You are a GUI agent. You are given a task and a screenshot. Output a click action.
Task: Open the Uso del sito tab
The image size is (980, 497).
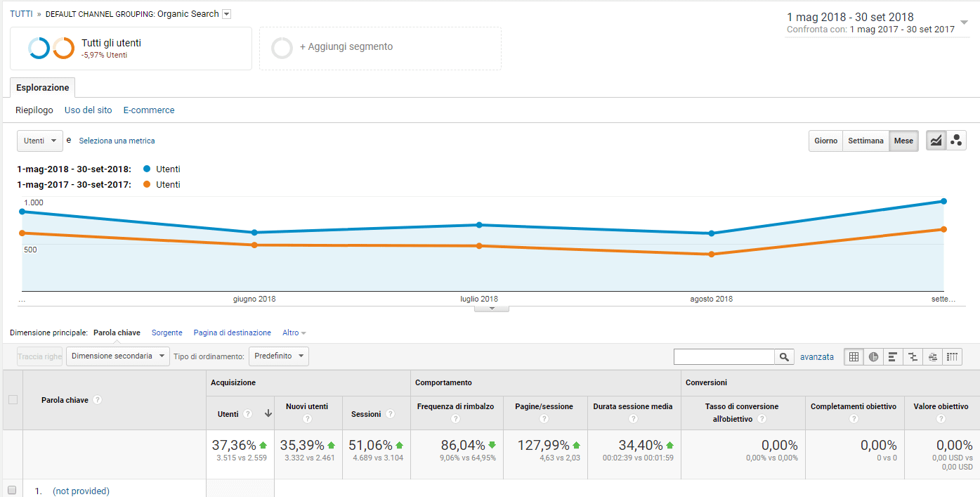click(x=88, y=110)
